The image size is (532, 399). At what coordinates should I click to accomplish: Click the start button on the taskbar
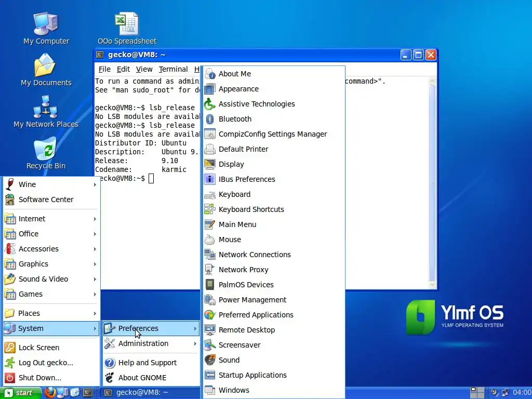(x=20, y=393)
